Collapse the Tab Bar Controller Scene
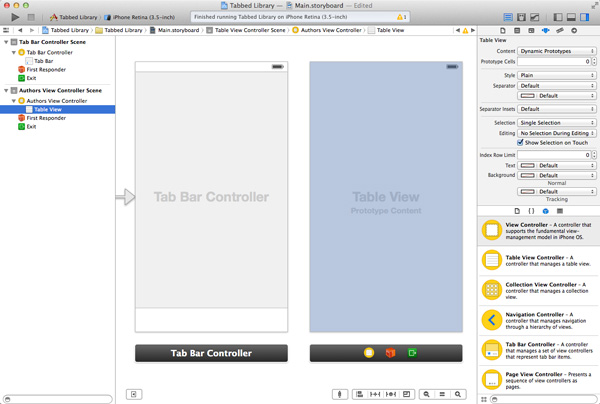 [x=6, y=42]
